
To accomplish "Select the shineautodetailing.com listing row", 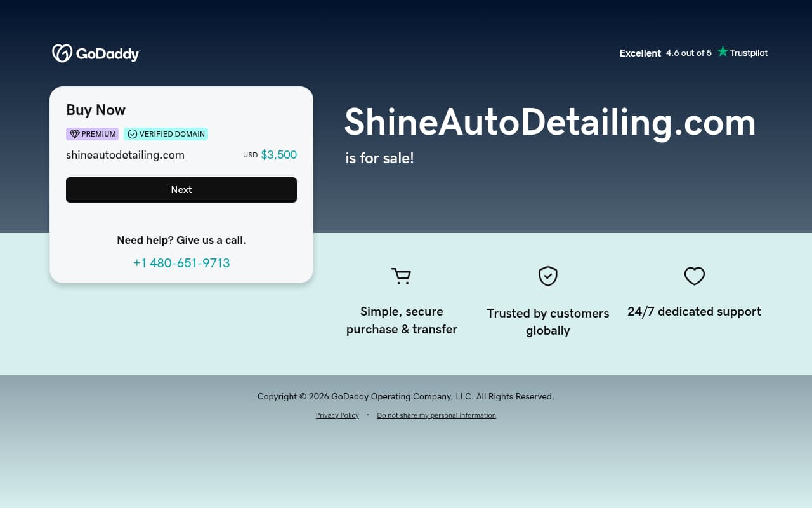I will tap(125, 155).
